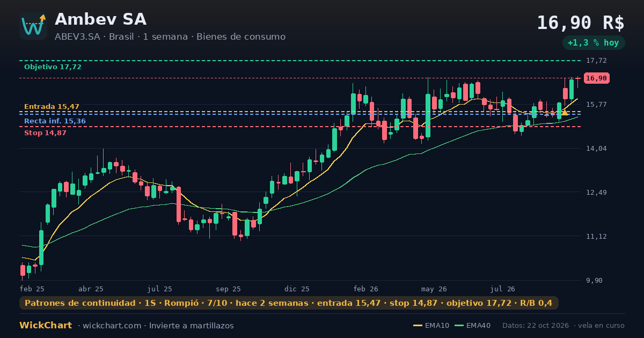Screen dimensions: 644x338
Task: Click the abr 25 date label
Action: [91, 289]
